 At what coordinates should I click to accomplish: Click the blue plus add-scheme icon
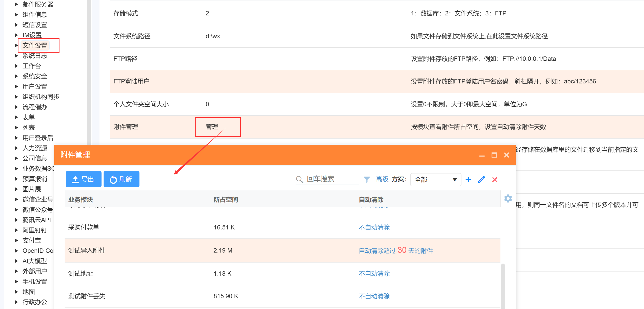[468, 180]
